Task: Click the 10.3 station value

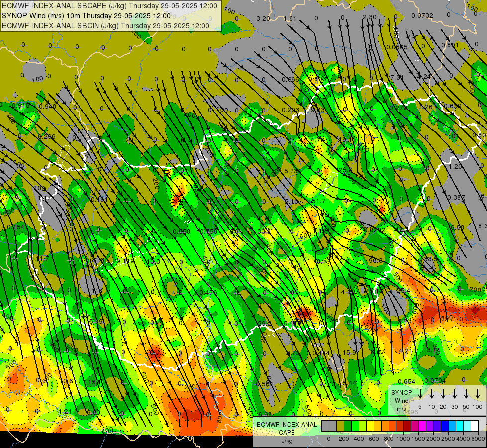Action: [153, 262]
